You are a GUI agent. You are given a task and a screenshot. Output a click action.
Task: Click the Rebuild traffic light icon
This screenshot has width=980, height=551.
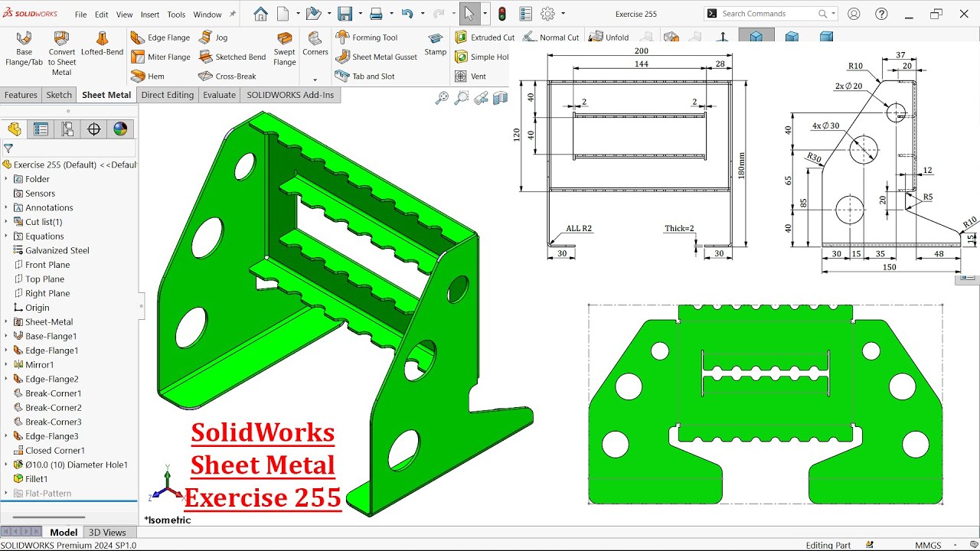tap(502, 14)
